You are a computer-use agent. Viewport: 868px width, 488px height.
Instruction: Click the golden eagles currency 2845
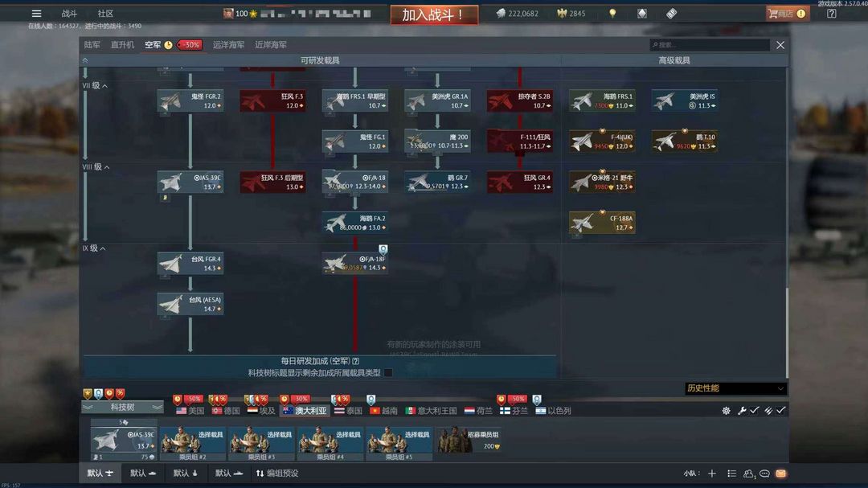[571, 14]
